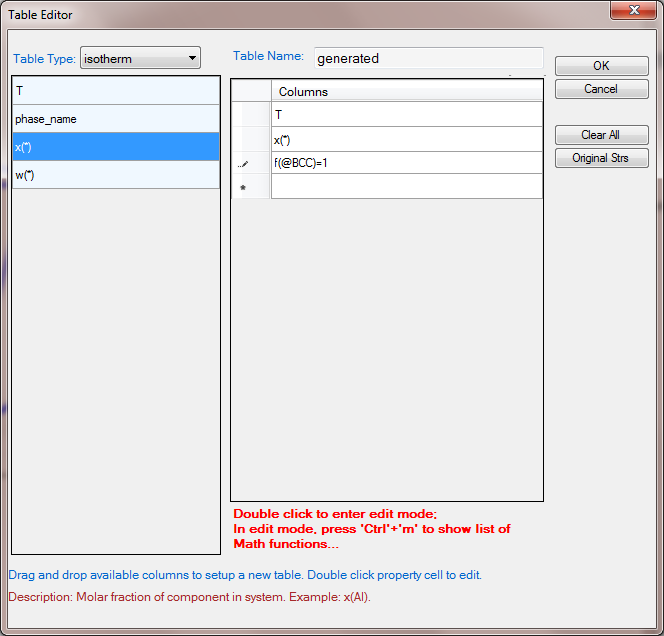Click the Original Strs button
Viewport: 664px width, 636px height.
(600, 158)
